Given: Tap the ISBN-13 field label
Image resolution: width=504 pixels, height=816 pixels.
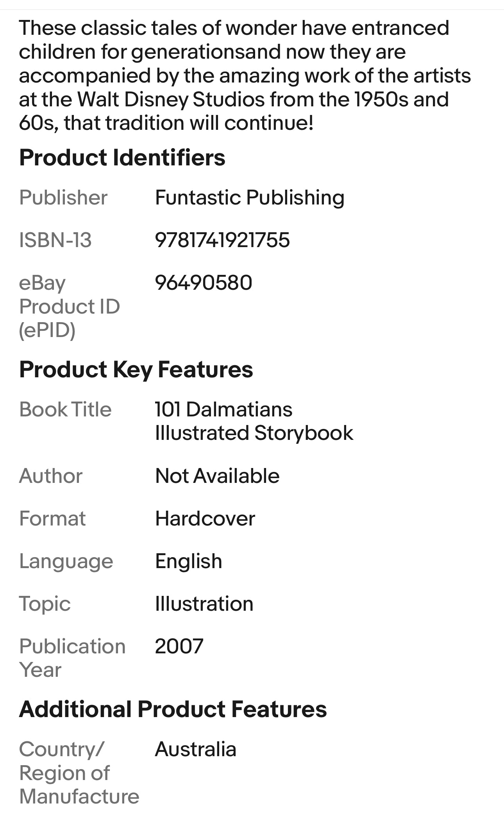Looking at the screenshot, I should 55,240.
